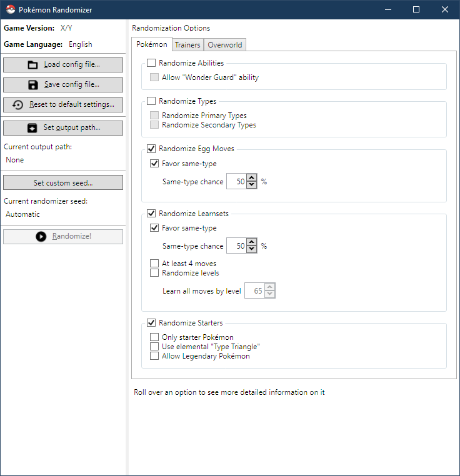Click the Pokéball app icon in title bar
Viewport: 460px width, 476px height.
coord(11,9)
